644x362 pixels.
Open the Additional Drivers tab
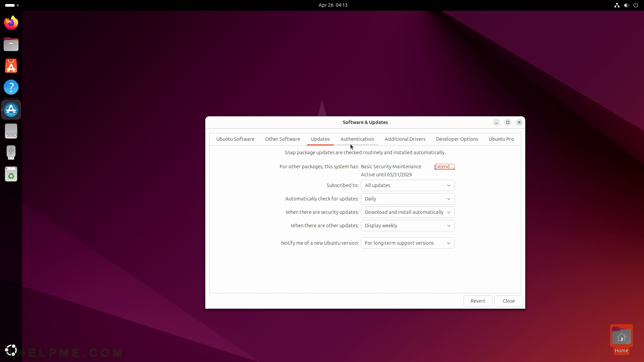405,139
